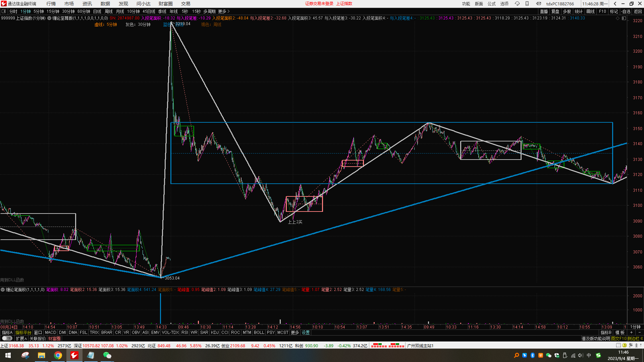Viewport: 644px width, 362px height.
Task: Click the 画线 drawing button
Action: (x=590, y=11)
